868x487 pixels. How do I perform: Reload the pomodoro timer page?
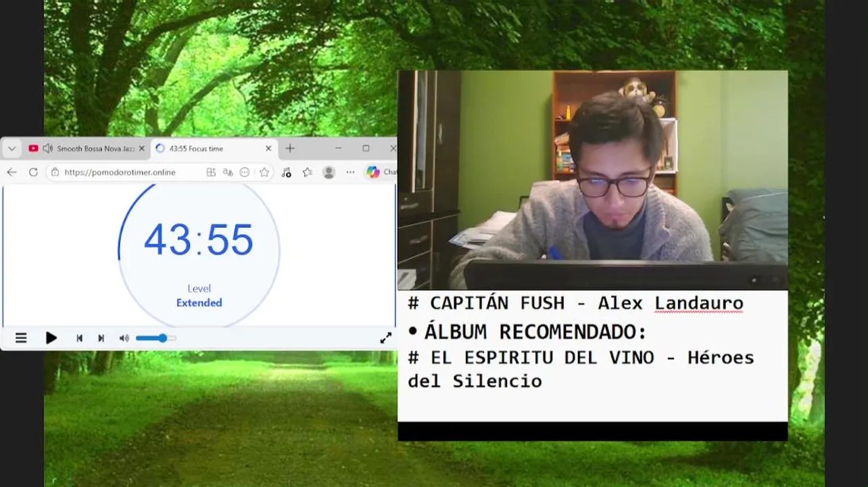33,172
